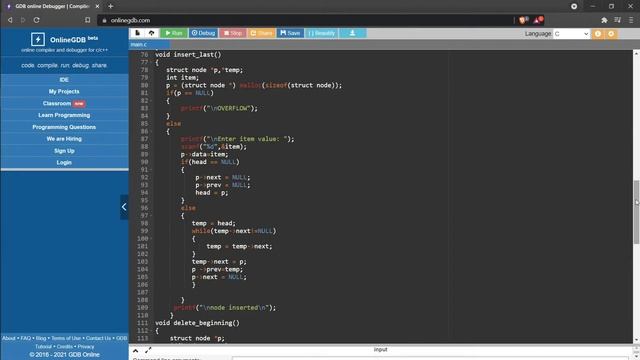640x360 pixels.
Task: Open Programming Questions
Action: (x=64, y=127)
